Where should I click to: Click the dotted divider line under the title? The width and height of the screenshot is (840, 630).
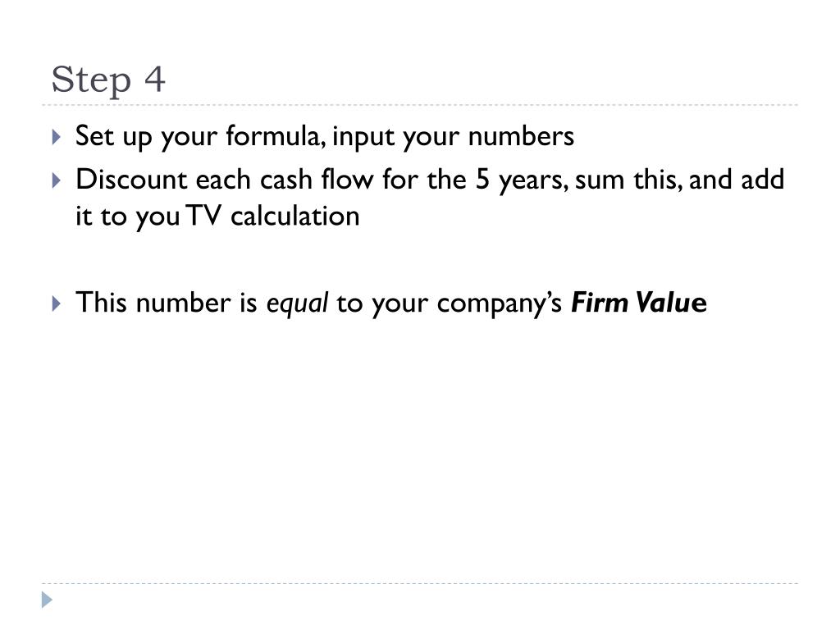pyautogui.click(x=420, y=105)
